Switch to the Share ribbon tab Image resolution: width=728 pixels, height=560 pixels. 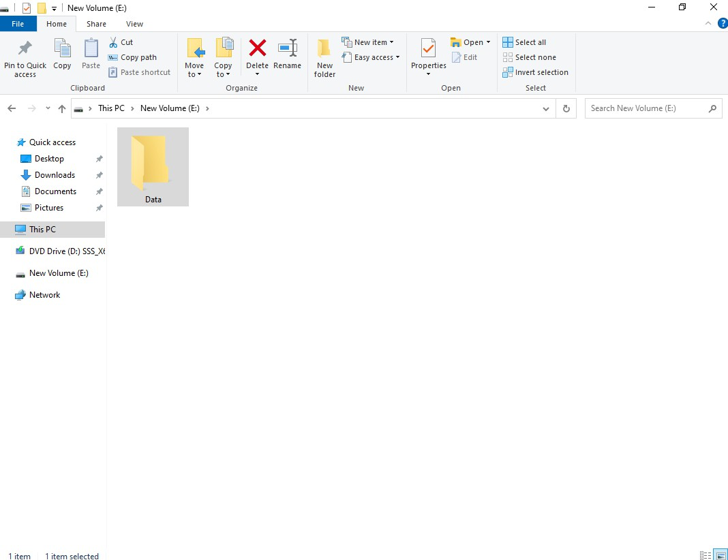pos(96,24)
